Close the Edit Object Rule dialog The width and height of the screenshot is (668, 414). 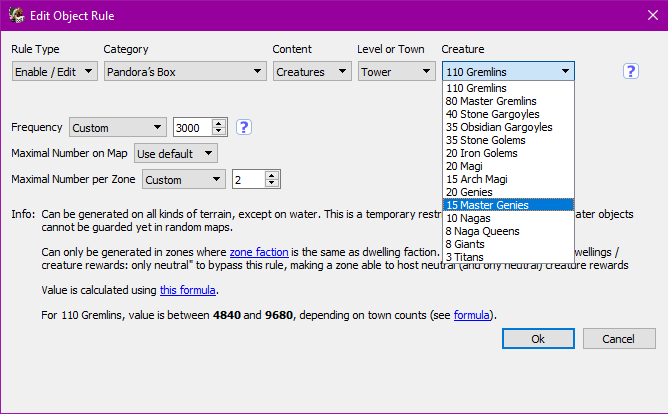(653, 15)
